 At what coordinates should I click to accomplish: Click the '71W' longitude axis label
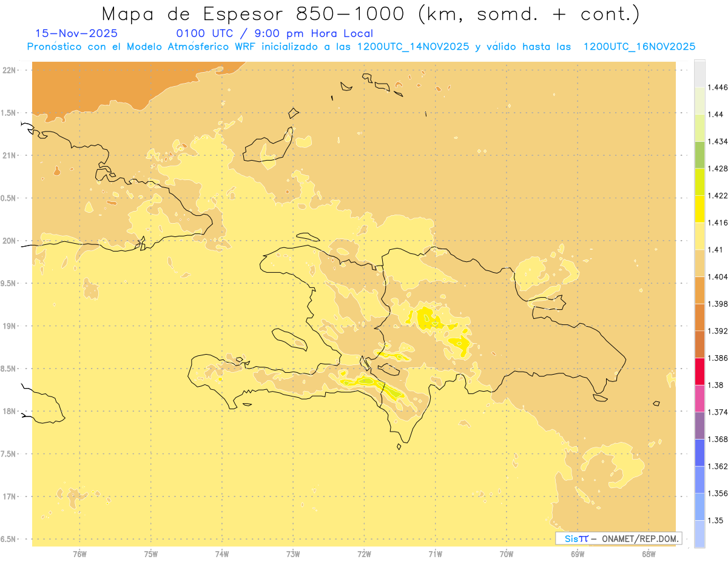436,554
